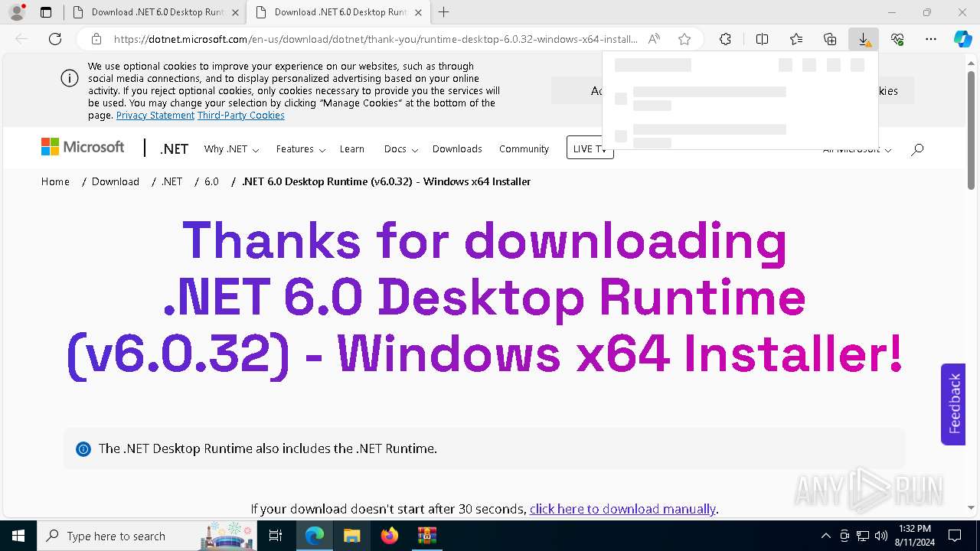This screenshot has height=551, width=980.
Task: Open the Downloads nav item
Action: point(457,149)
